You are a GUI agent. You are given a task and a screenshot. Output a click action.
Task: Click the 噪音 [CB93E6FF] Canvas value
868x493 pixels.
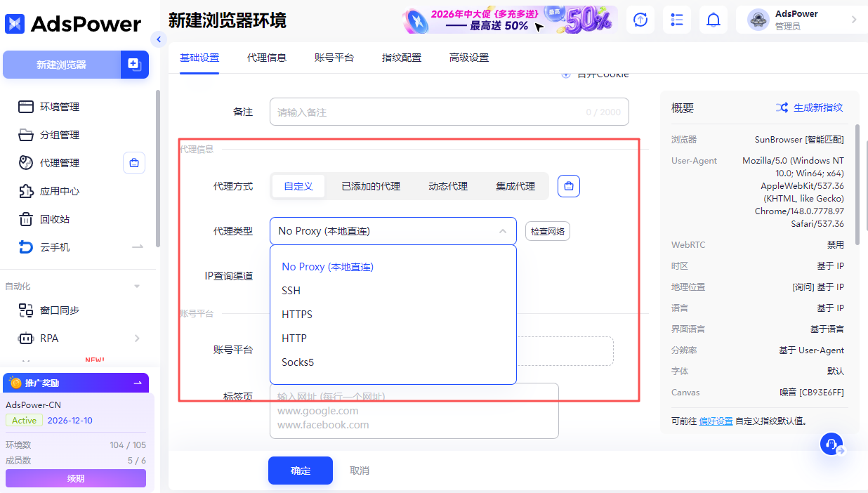(811, 392)
